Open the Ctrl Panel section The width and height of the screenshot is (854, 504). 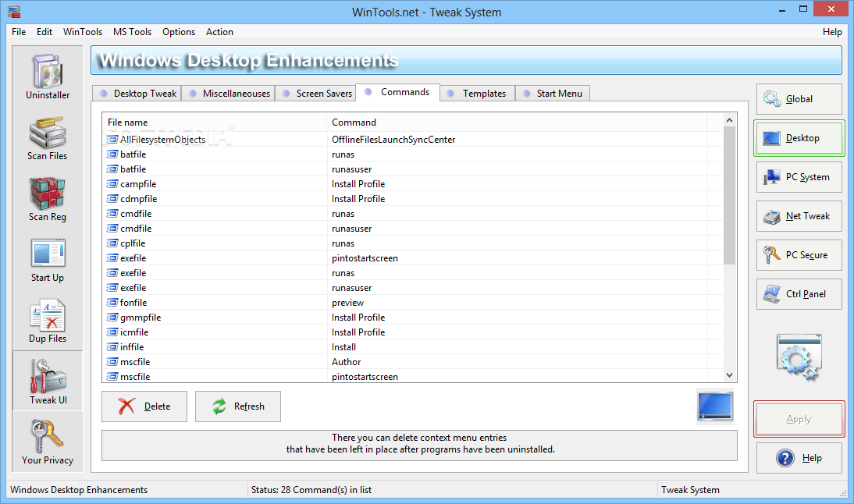click(x=799, y=294)
